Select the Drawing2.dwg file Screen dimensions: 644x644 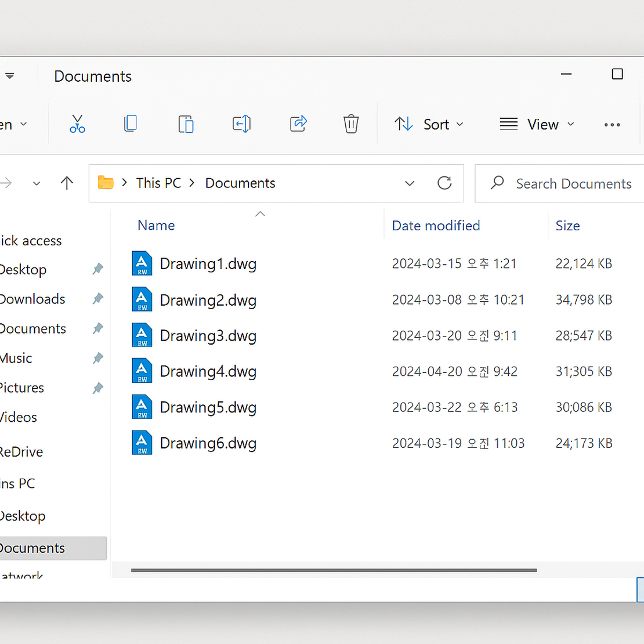coord(208,300)
